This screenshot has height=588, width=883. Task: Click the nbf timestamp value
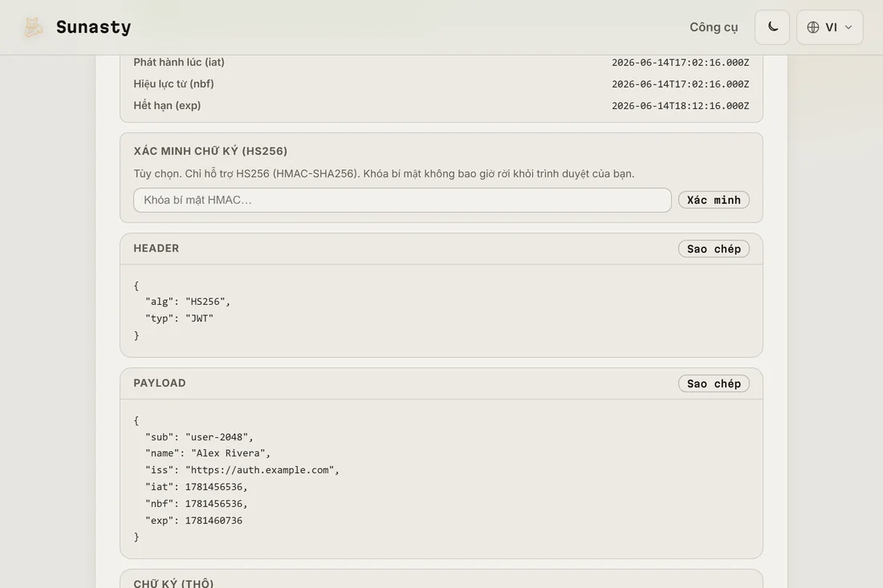click(680, 84)
